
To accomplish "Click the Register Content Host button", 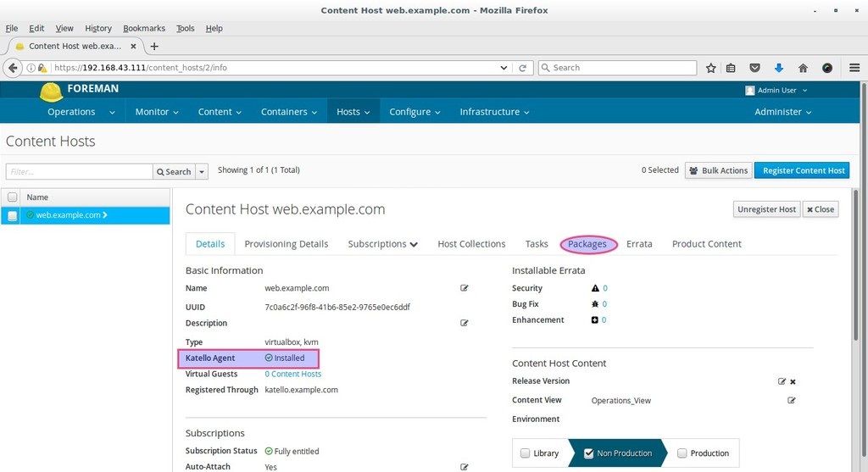I will click(x=802, y=170).
